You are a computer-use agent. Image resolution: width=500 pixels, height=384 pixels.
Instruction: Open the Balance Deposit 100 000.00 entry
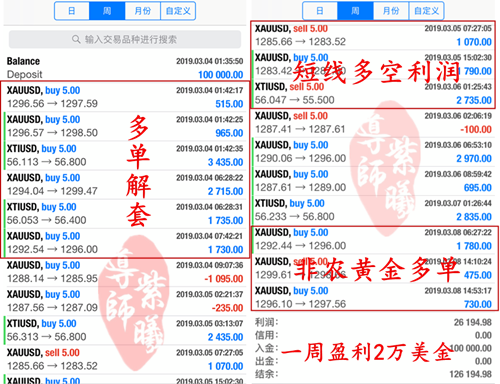click(125, 68)
